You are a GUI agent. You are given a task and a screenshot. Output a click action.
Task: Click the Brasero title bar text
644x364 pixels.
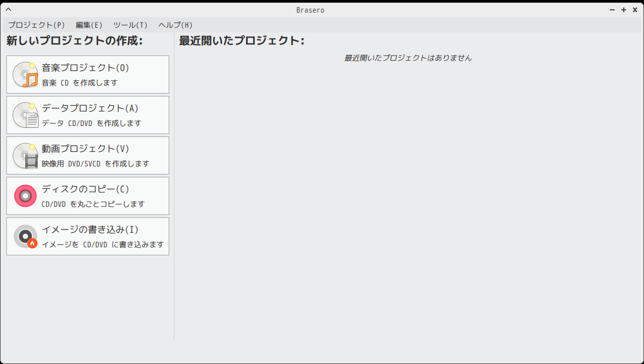pos(310,10)
